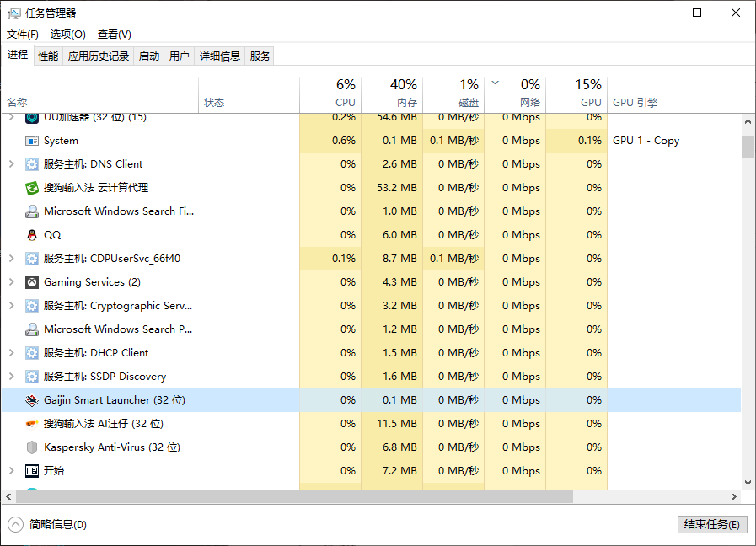Screen dimensions: 756x546
Task: Sort processes by 内存 column
Action: (392, 95)
